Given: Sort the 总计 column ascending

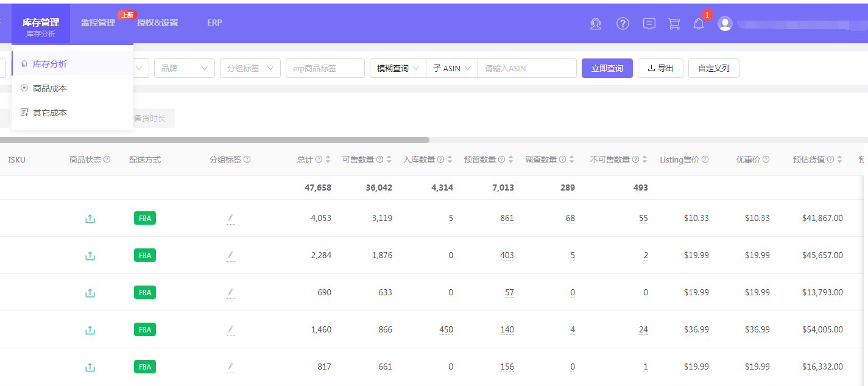Looking at the screenshot, I should [x=327, y=157].
